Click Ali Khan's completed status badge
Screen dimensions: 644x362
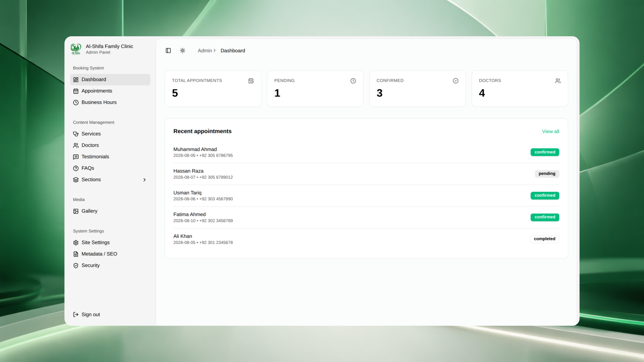point(544,239)
